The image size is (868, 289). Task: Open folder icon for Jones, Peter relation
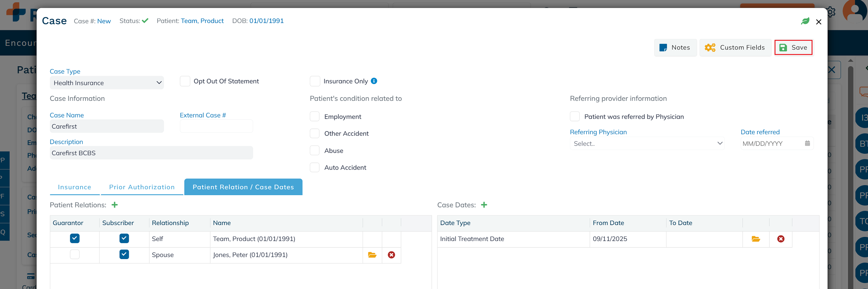pyautogui.click(x=372, y=255)
